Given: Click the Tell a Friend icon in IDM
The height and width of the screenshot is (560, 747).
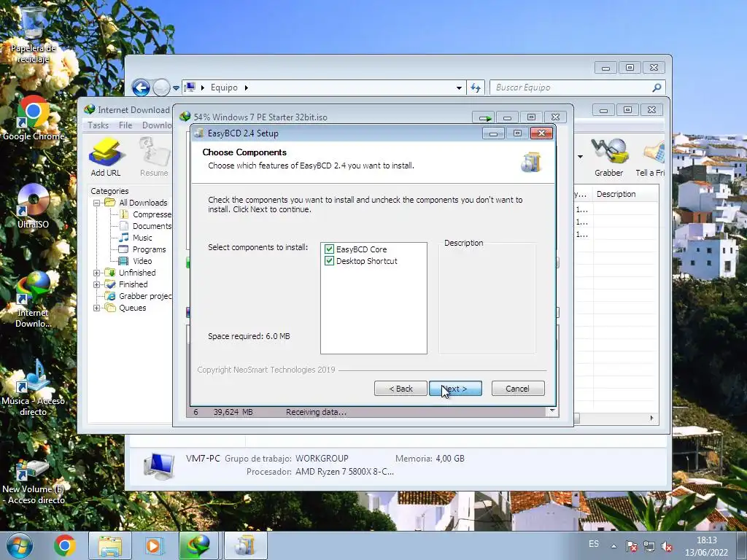Looking at the screenshot, I should pos(650,157).
